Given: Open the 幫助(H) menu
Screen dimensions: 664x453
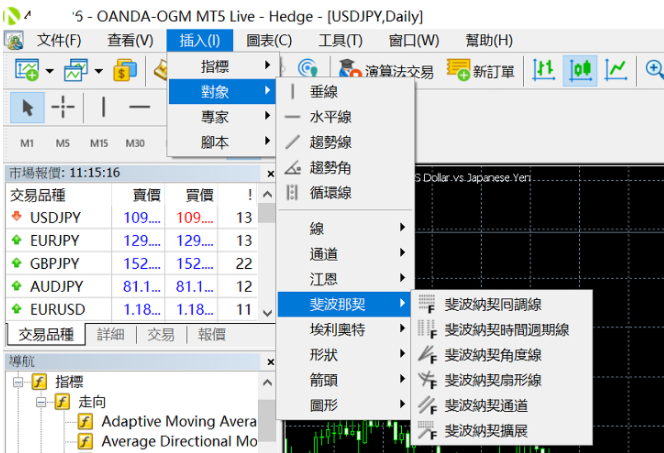Looking at the screenshot, I should pos(489,41).
